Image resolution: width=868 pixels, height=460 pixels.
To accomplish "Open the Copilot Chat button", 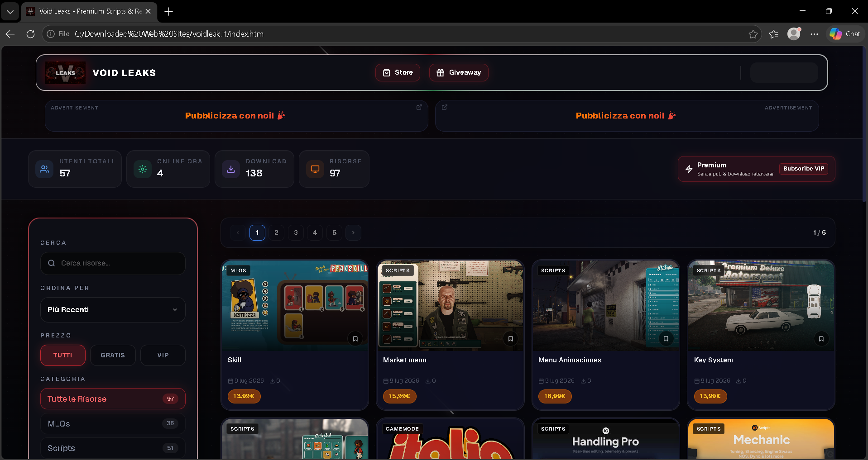I will coord(845,34).
